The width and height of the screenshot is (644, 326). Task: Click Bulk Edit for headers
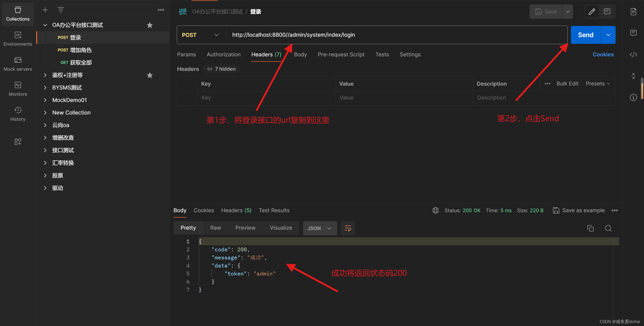567,83
